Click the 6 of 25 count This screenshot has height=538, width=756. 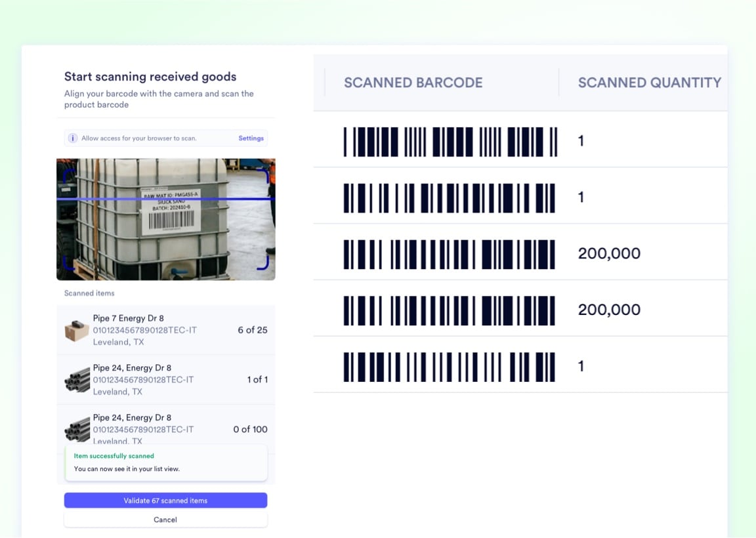[x=252, y=330]
